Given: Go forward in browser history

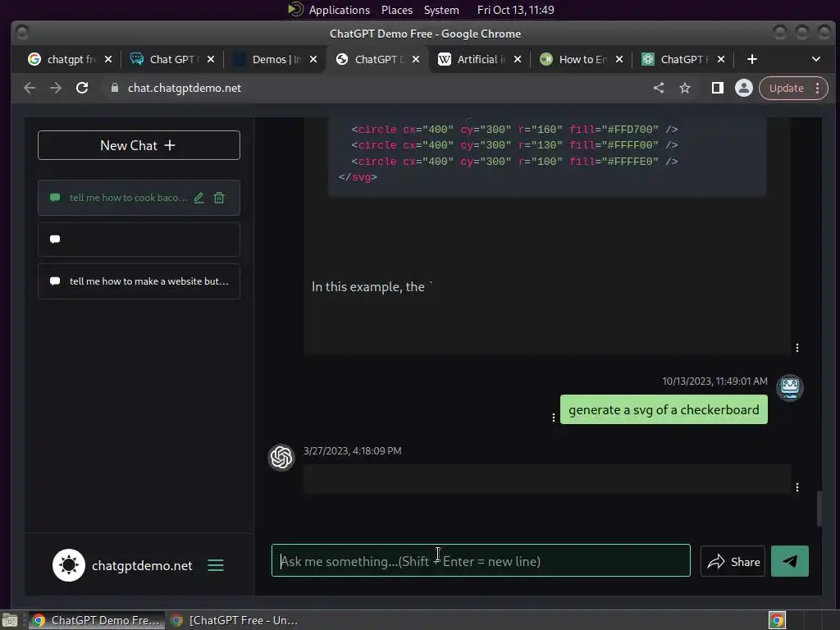Looking at the screenshot, I should (x=56, y=88).
